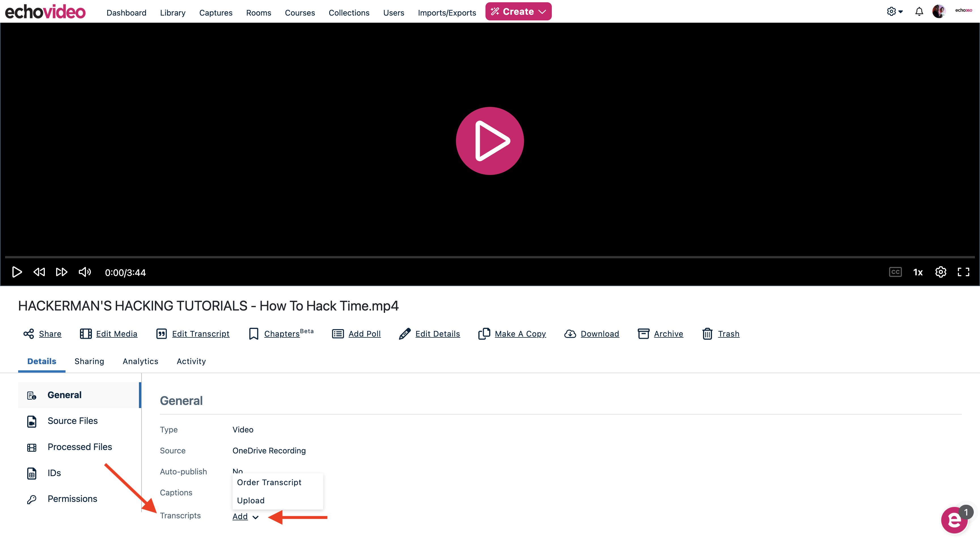Viewport: 980px width, 545px height.
Task: Toggle closed captions in the player
Action: click(895, 272)
